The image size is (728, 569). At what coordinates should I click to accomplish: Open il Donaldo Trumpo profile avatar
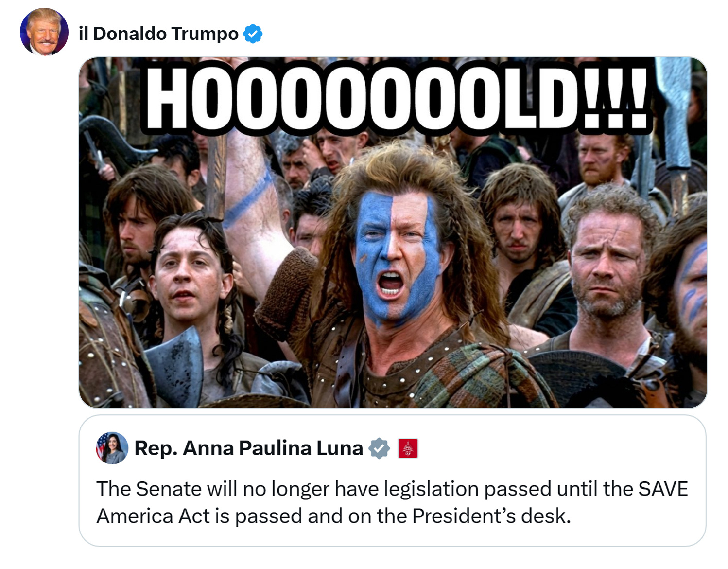point(44,32)
